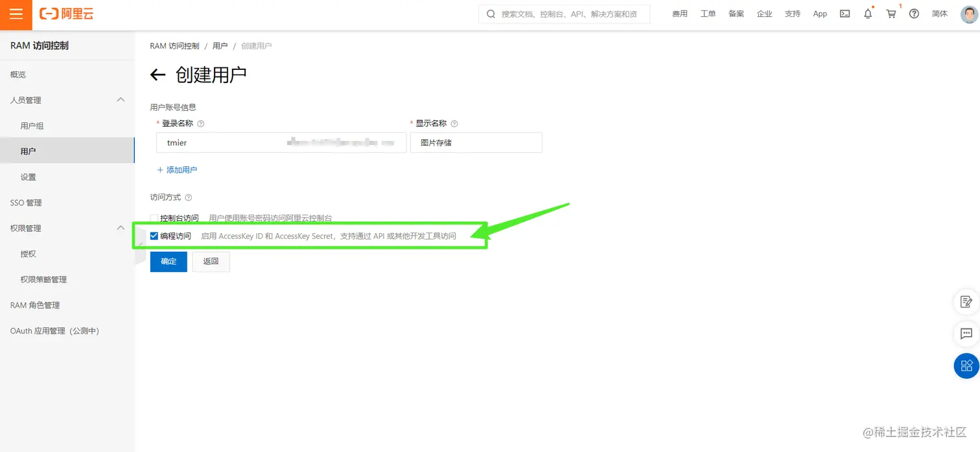The width and height of the screenshot is (980, 452).
Task: Open the feedback edit floating icon
Action: coord(966,302)
